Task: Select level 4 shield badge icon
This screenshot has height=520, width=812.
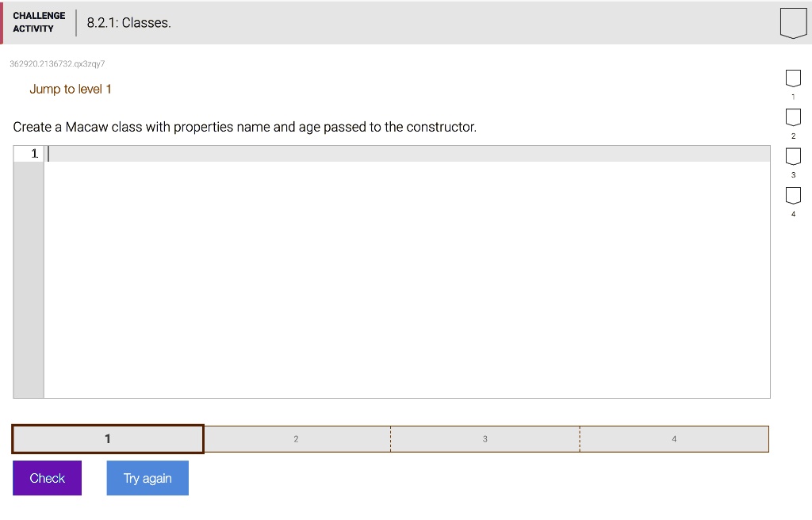Action: pos(793,195)
